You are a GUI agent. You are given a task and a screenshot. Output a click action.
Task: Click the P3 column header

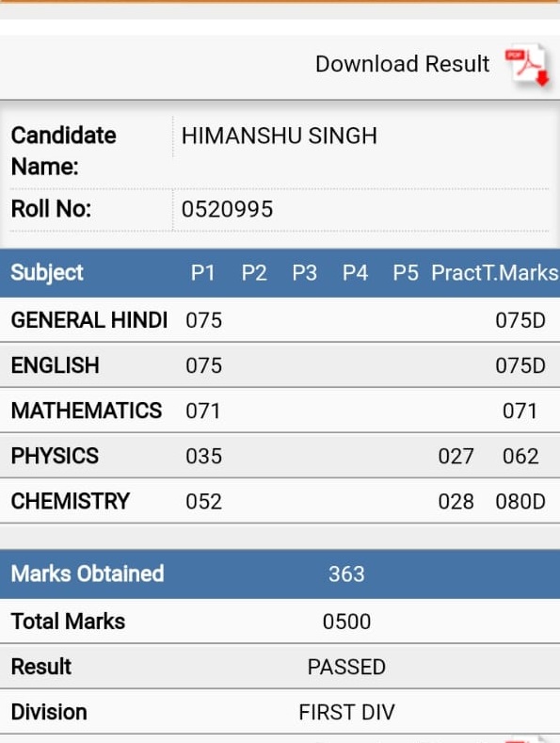click(x=304, y=273)
